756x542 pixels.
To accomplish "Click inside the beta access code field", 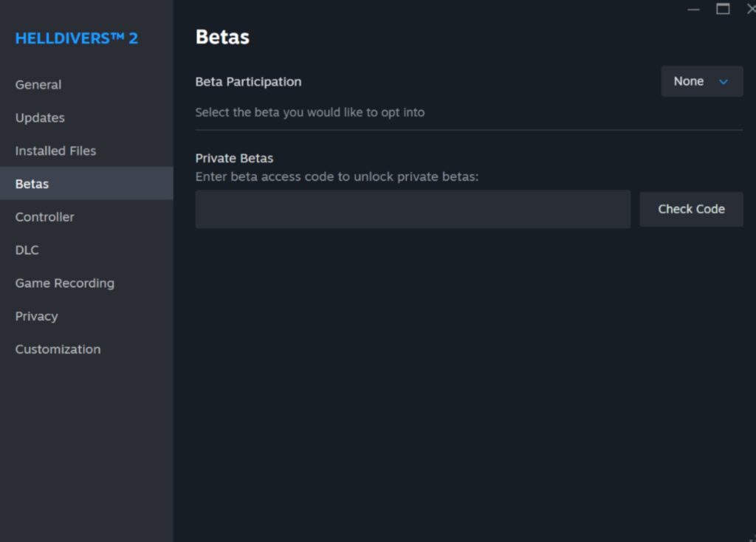I will click(x=413, y=209).
